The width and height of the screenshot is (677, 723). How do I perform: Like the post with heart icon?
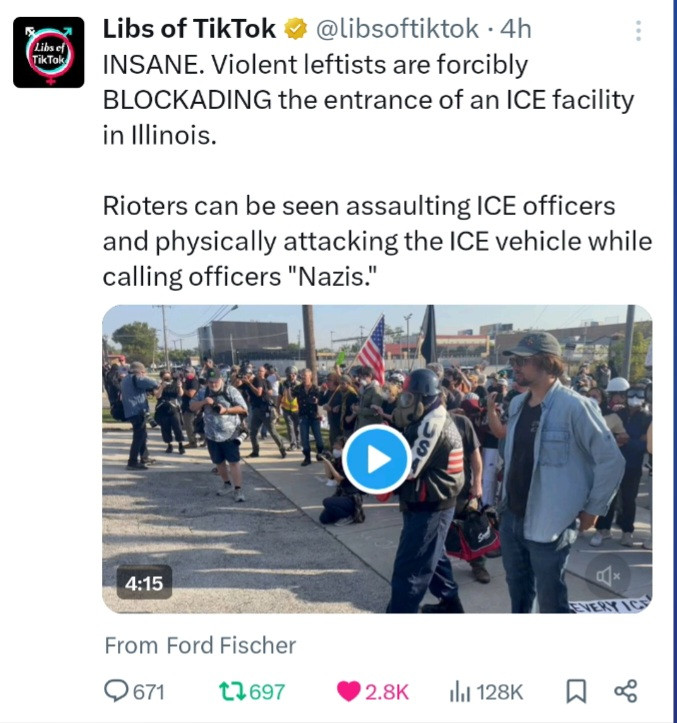pos(348,691)
